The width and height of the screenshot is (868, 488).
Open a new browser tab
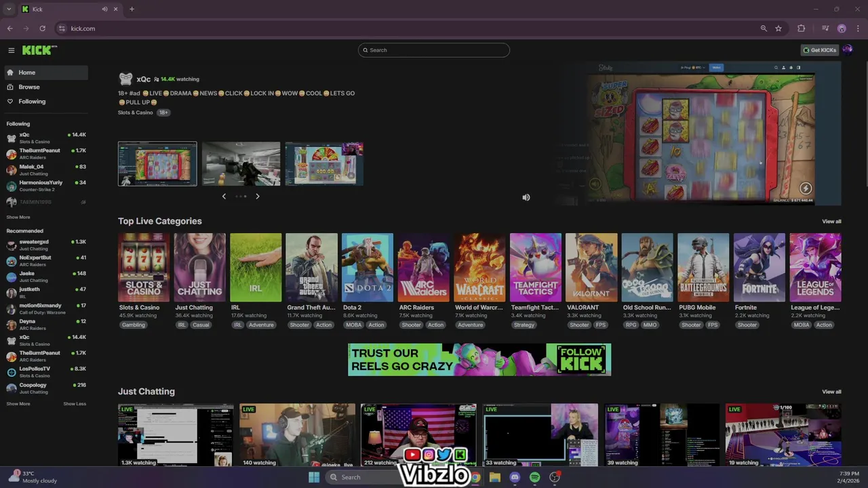[x=132, y=9]
